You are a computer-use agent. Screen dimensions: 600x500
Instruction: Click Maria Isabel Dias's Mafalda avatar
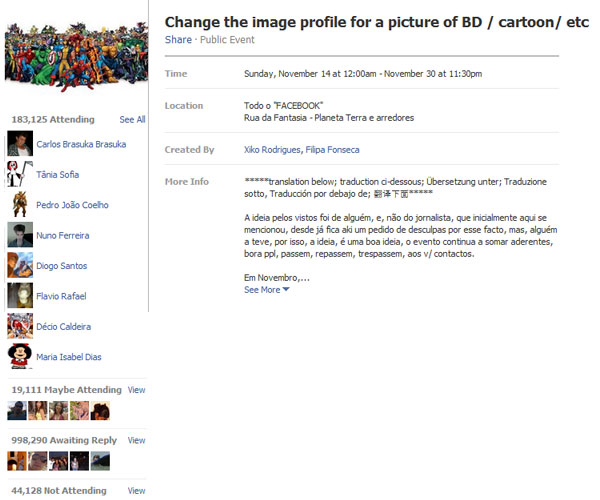pos(20,356)
